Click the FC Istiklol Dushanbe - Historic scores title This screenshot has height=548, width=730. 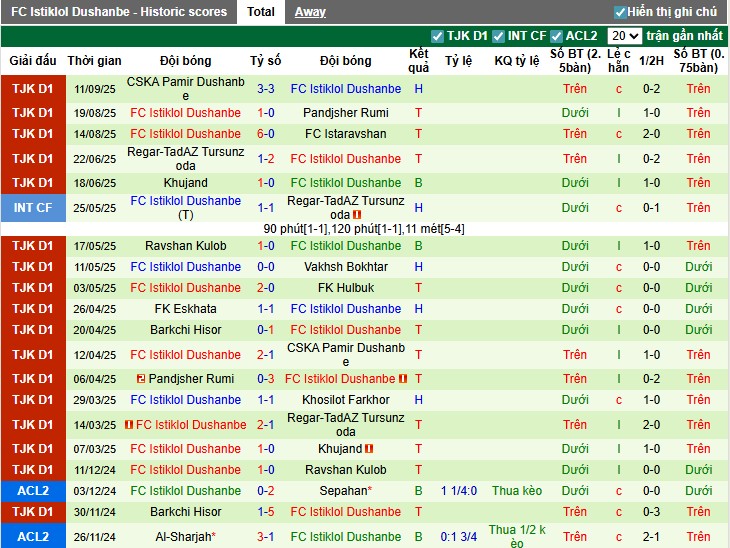(119, 12)
